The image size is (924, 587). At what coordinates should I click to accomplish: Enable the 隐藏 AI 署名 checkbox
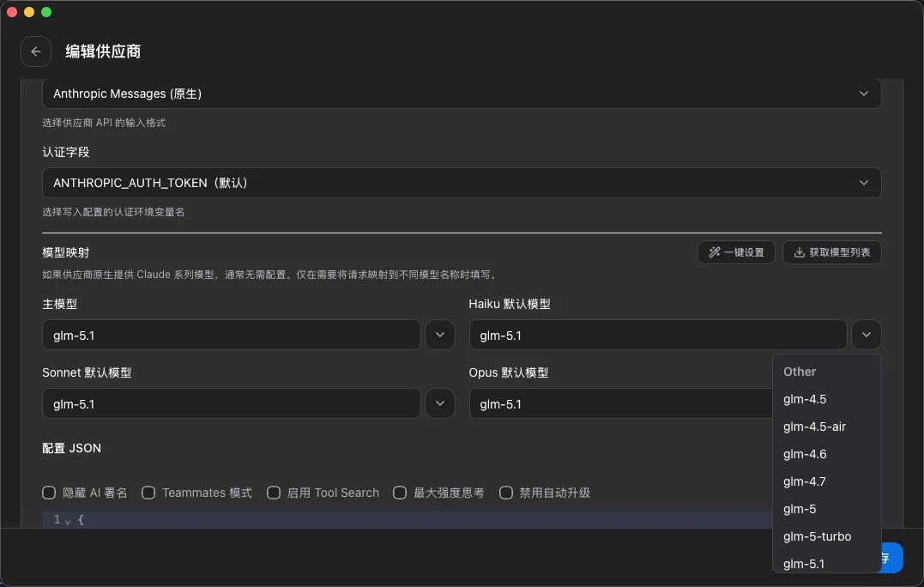[x=49, y=493]
